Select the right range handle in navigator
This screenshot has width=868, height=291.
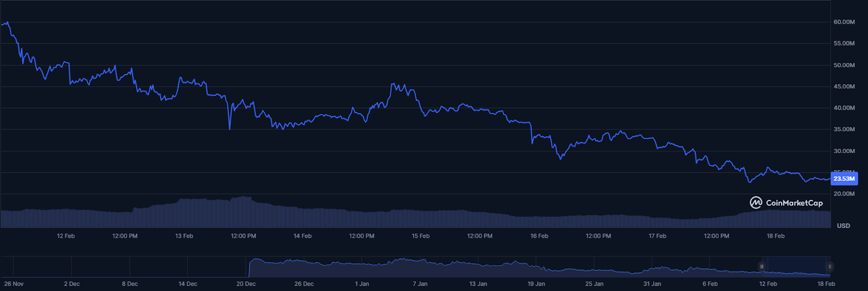(x=829, y=267)
